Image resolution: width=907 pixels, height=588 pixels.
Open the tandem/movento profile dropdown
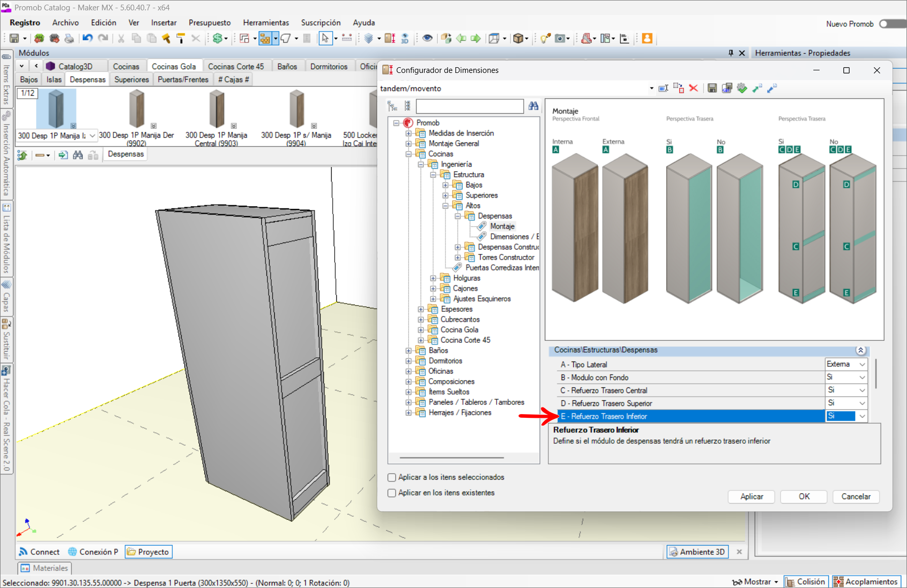pyautogui.click(x=651, y=88)
